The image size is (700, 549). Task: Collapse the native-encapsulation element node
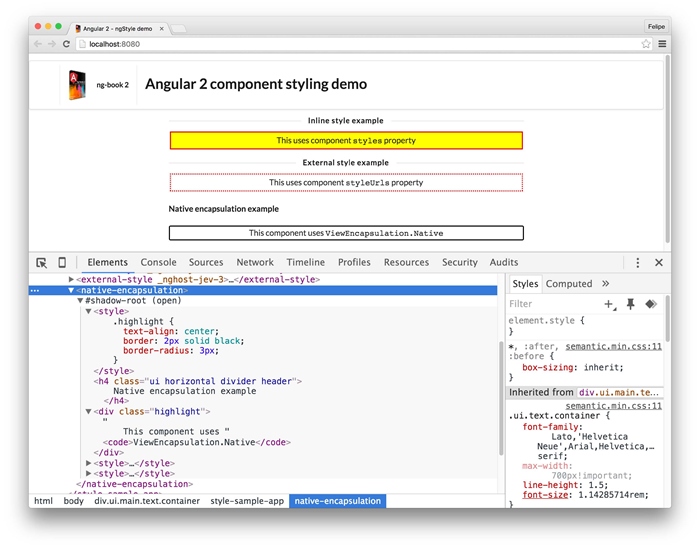click(71, 290)
